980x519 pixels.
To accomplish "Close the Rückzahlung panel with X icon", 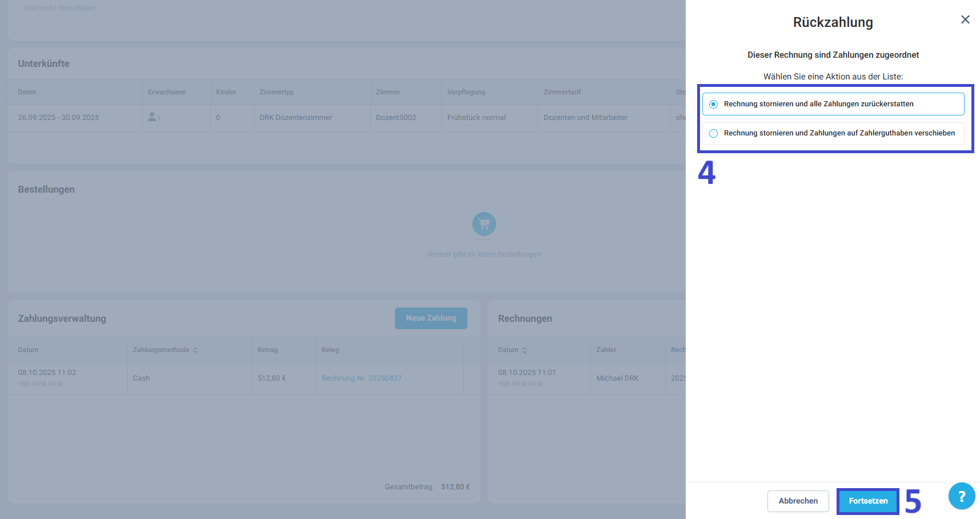I will (x=965, y=19).
